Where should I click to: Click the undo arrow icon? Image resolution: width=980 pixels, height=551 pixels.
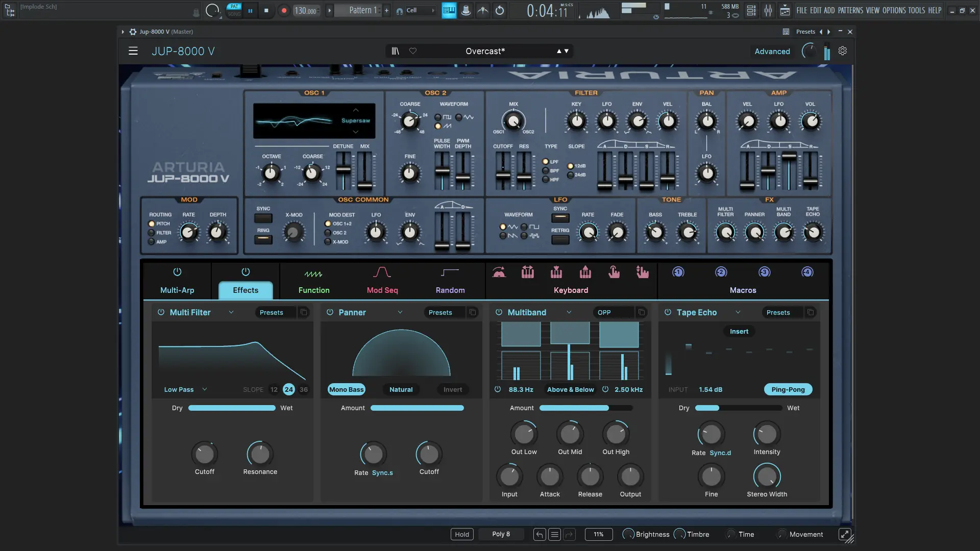click(540, 534)
